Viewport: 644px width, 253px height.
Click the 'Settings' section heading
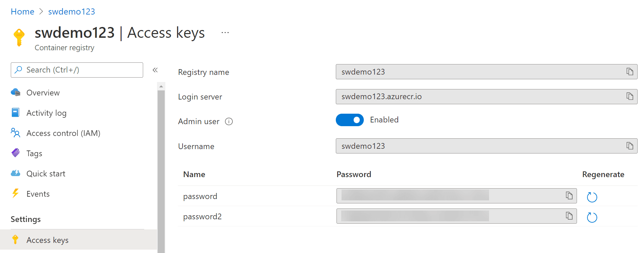point(26,219)
